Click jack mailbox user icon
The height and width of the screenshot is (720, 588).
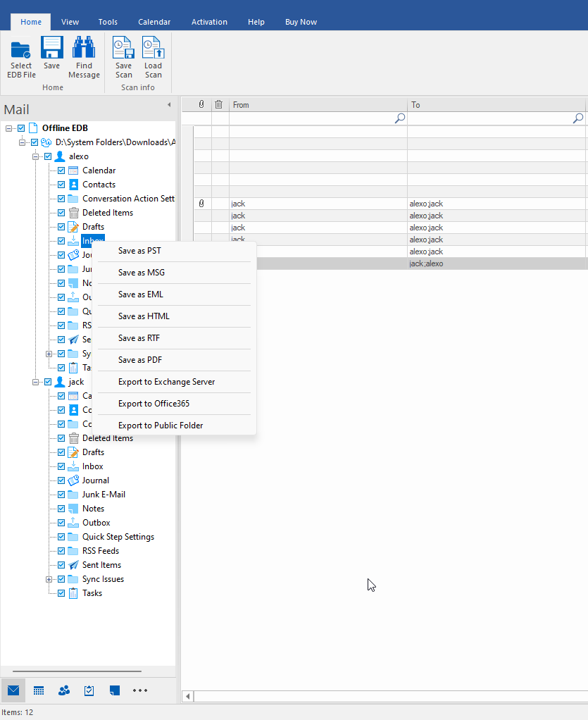click(x=60, y=382)
